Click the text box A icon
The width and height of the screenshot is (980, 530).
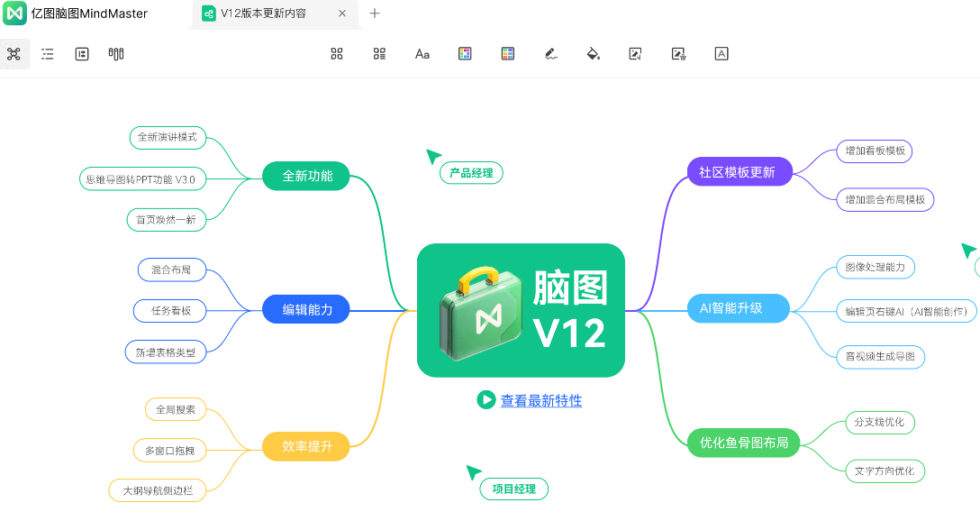click(x=721, y=53)
